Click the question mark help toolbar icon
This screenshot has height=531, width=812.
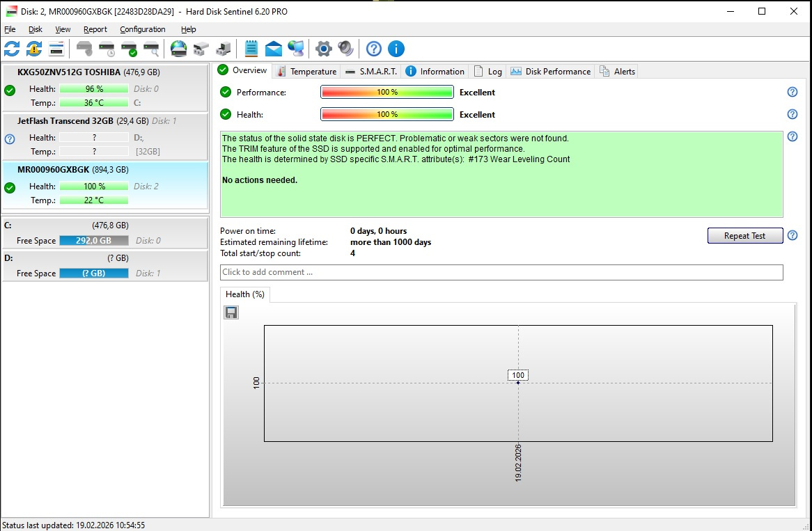[x=374, y=49]
